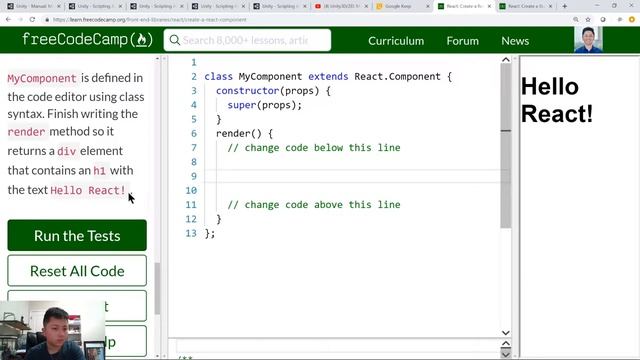Click console pane scroll-up arrow

click(506, 343)
